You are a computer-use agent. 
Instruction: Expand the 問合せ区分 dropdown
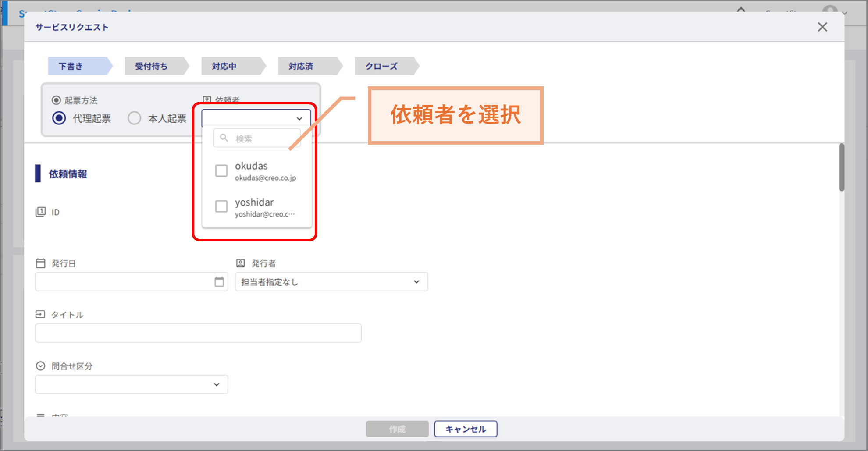coord(132,384)
